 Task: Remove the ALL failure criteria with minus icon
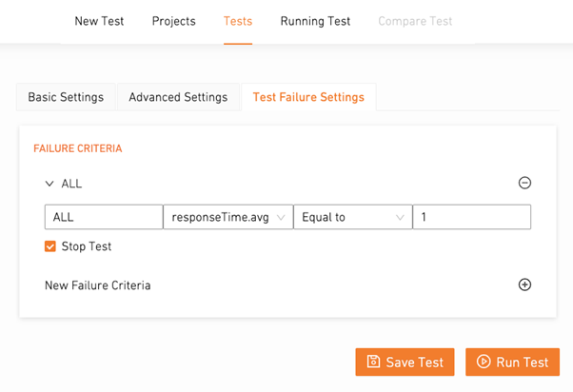point(524,183)
